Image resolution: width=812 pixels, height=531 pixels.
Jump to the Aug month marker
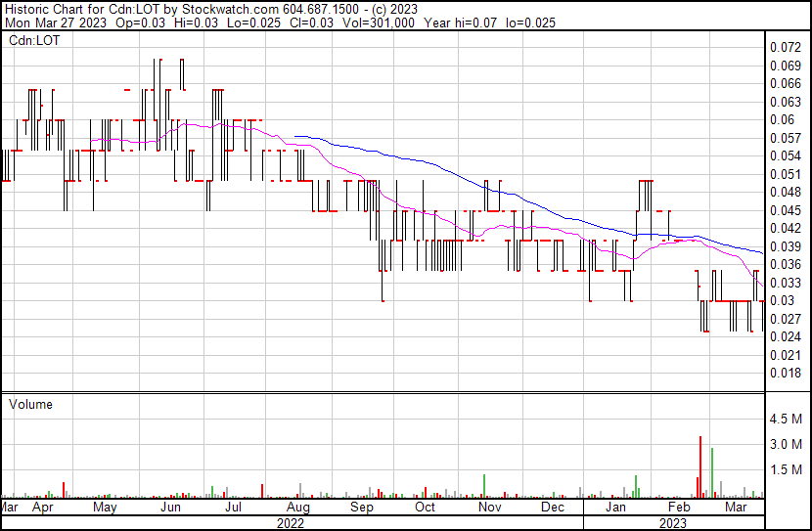298,509
